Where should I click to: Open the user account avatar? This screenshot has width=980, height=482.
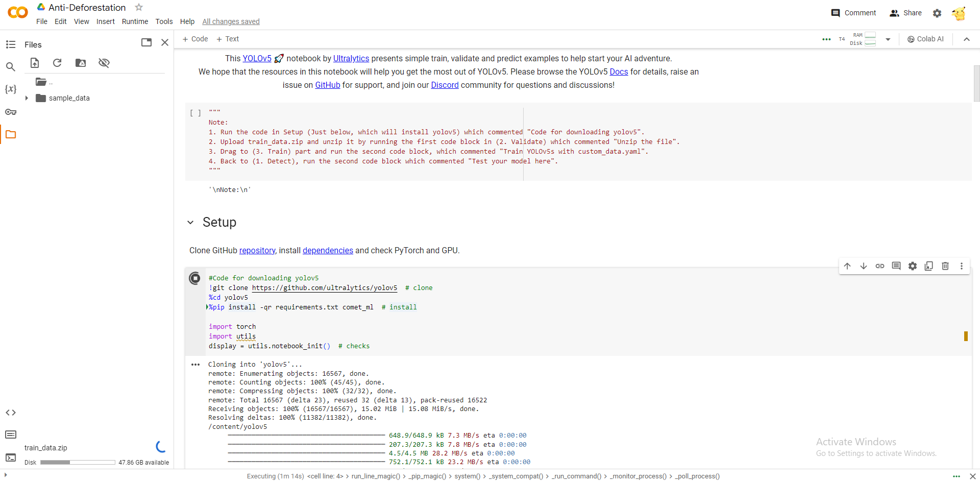pyautogui.click(x=960, y=13)
